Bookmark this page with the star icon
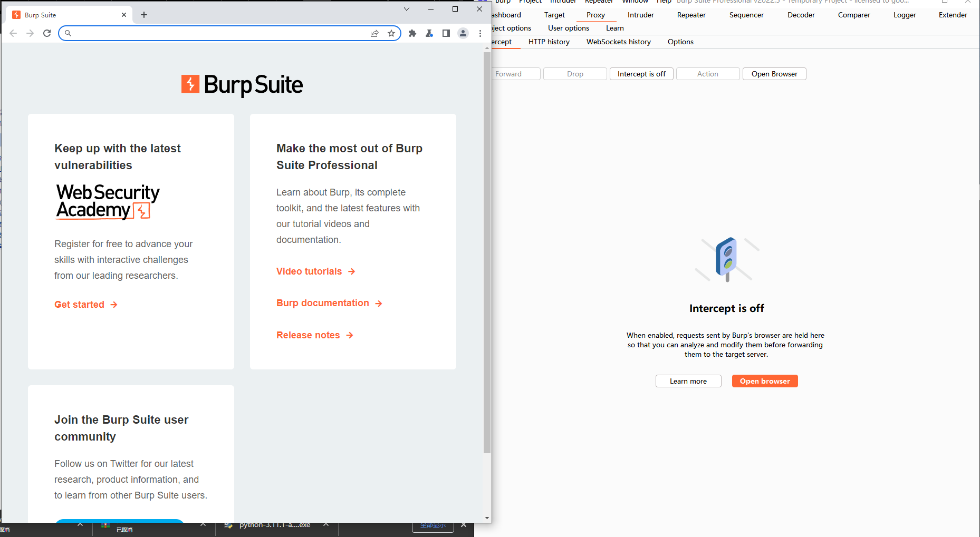Screen dimensions: 980x537 click(x=391, y=33)
